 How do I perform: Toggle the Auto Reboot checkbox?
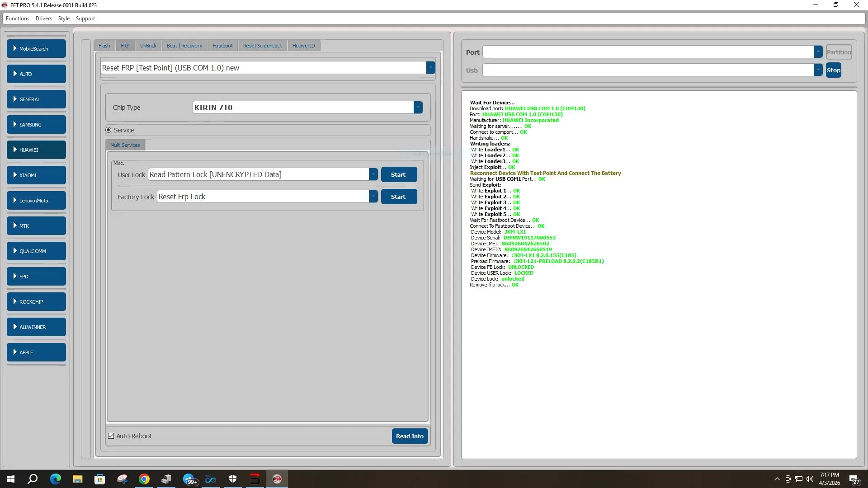pos(111,436)
